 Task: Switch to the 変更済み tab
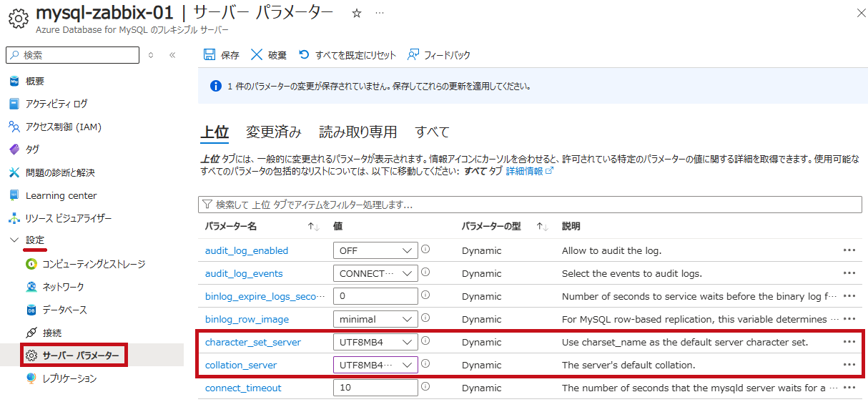point(274,132)
